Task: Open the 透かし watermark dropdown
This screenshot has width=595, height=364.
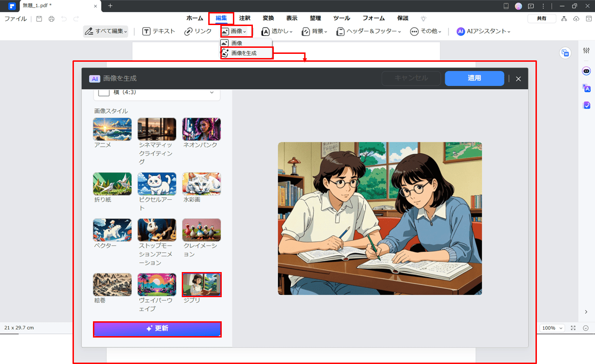Action: coord(277,31)
